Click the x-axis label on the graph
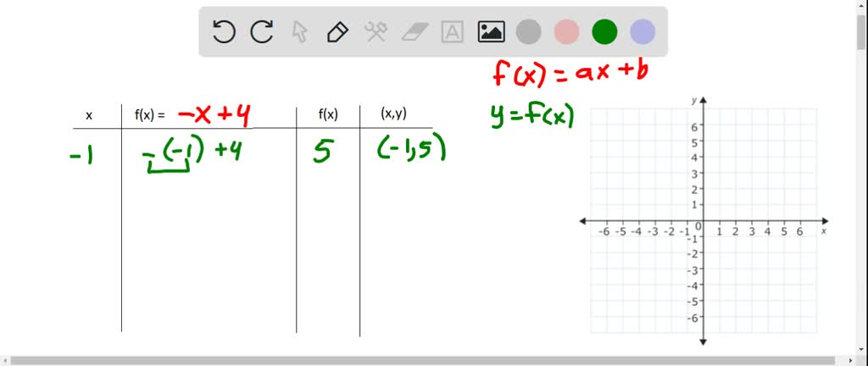This screenshot has width=868, height=366. [x=824, y=231]
